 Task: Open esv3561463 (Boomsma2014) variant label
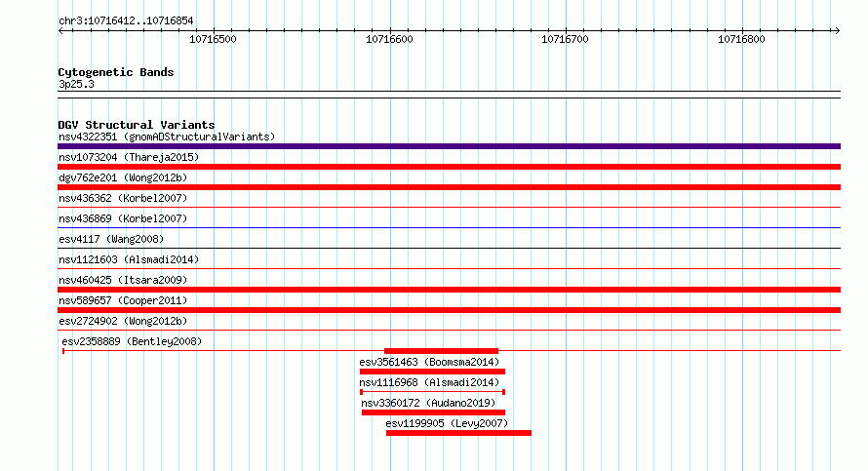pyautogui.click(x=429, y=362)
